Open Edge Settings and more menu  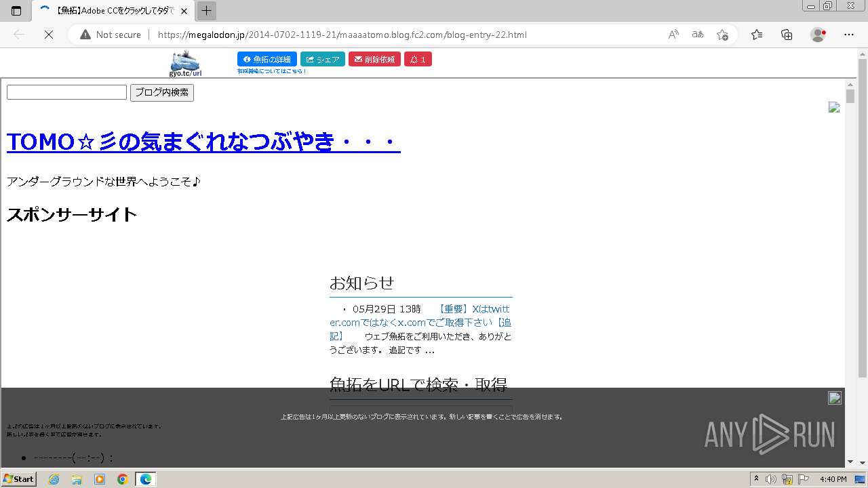tap(848, 35)
